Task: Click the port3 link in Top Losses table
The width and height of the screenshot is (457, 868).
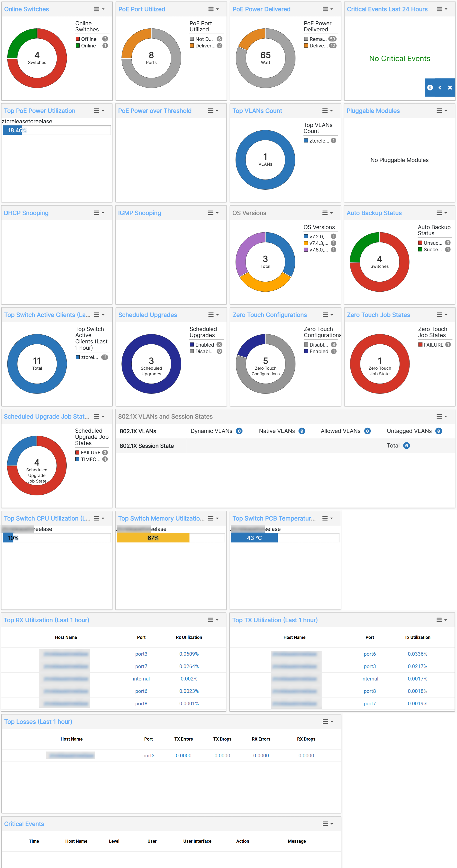Action: (x=148, y=755)
